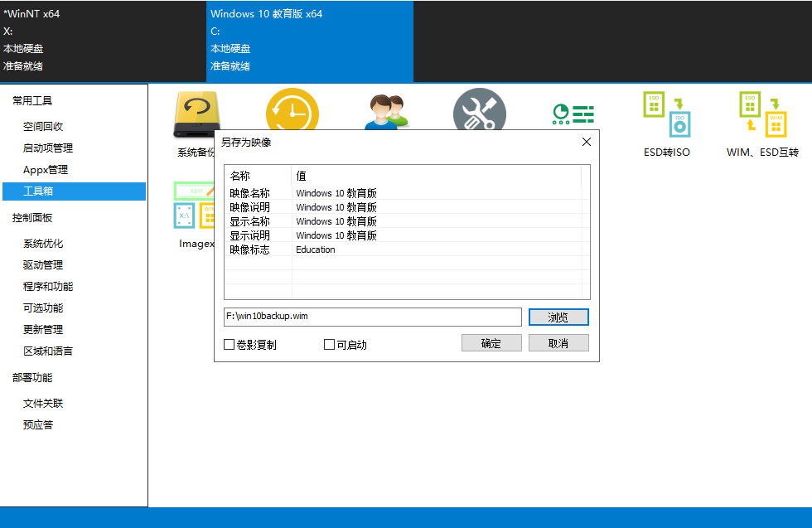Cancel the dialog with 取消
Image resolution: width=812 pixels, height=528 pixels.
pyautogui.click(x=558, y=343)
